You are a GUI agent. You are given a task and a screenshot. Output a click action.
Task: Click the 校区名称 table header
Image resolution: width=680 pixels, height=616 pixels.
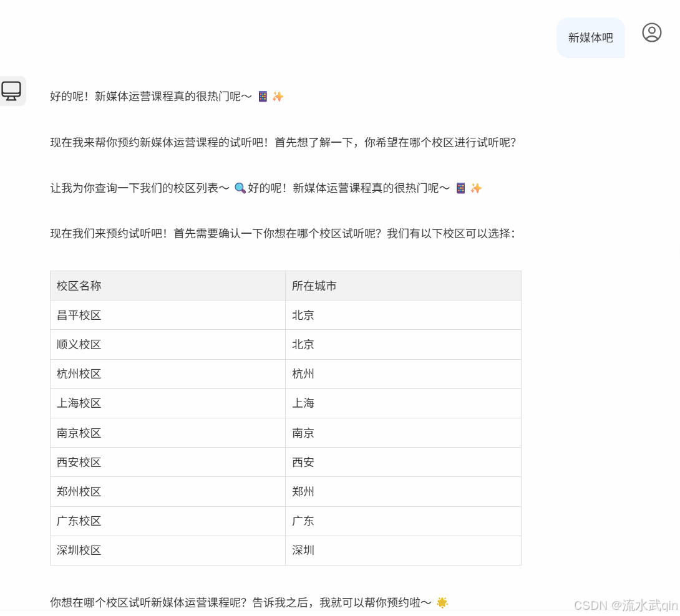(77, 285)
